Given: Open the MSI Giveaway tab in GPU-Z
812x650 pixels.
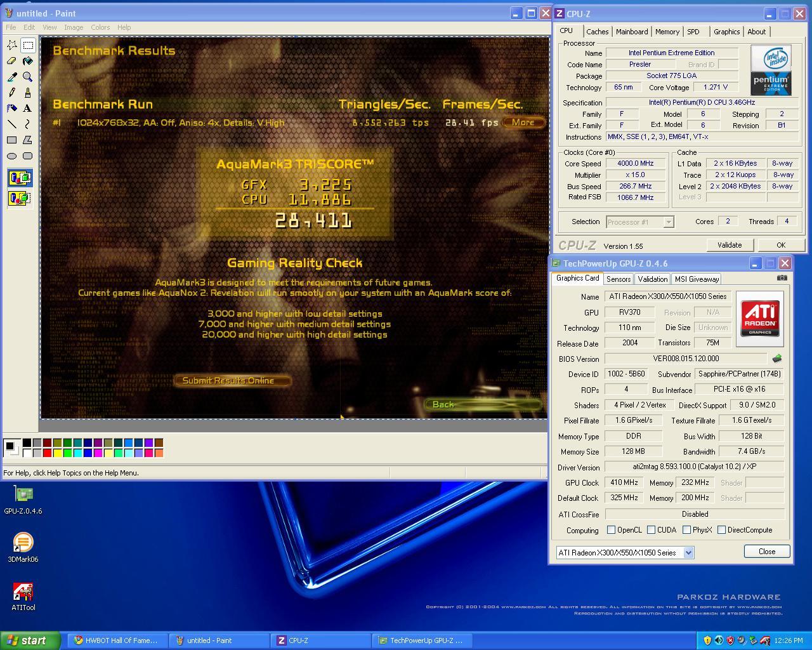Looking at the screenshot, I should tap(697, 279).
